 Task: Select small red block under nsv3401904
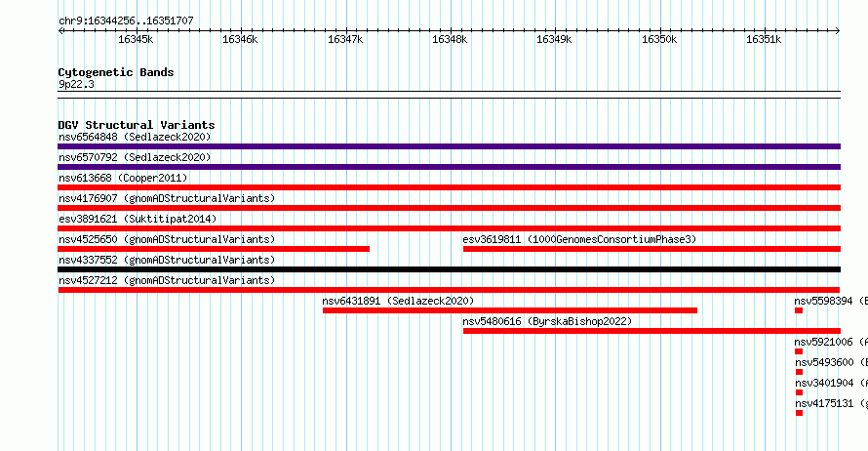(x=800, y=392)
